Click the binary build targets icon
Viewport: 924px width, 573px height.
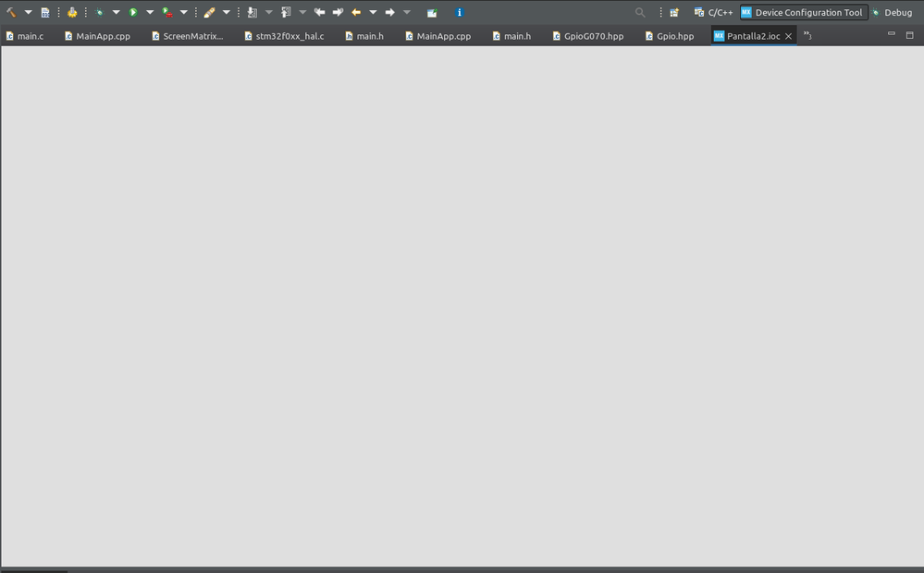coord(44,12)
